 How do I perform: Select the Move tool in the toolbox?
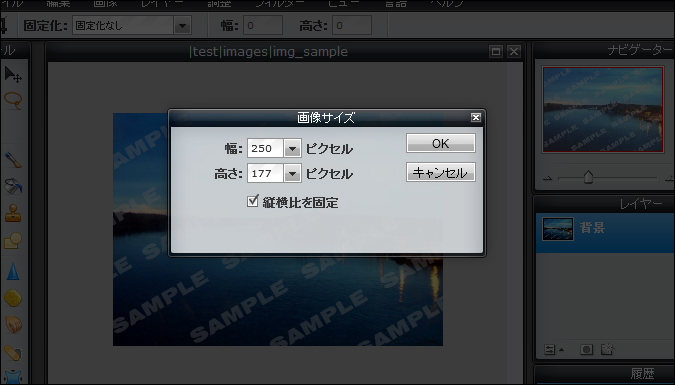[x=13, y=75]
